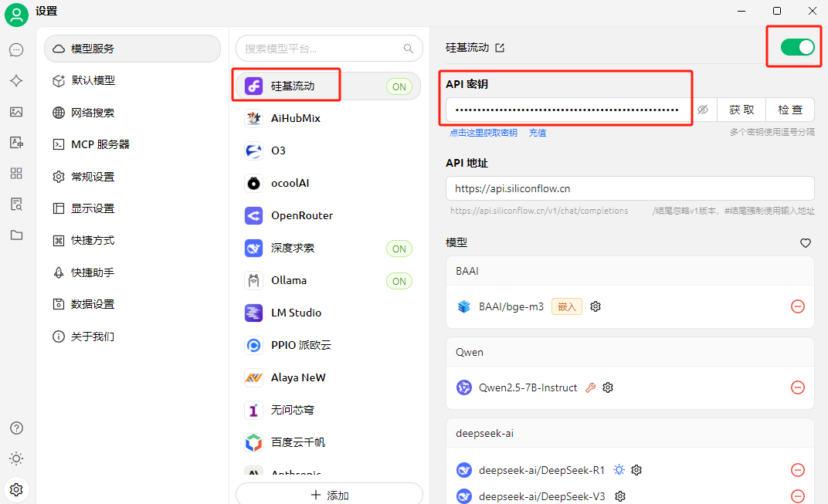Viewport: 828px width, 504px height.
Task: Select the LM Studio provider
Action: click(328, 313)
